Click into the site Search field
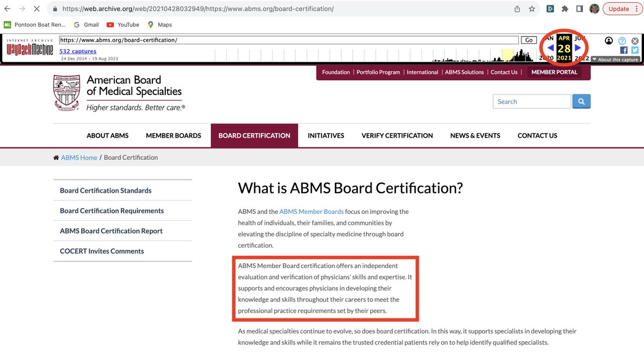The height and width of the screenshot is (358, 644). click(532, 101)
